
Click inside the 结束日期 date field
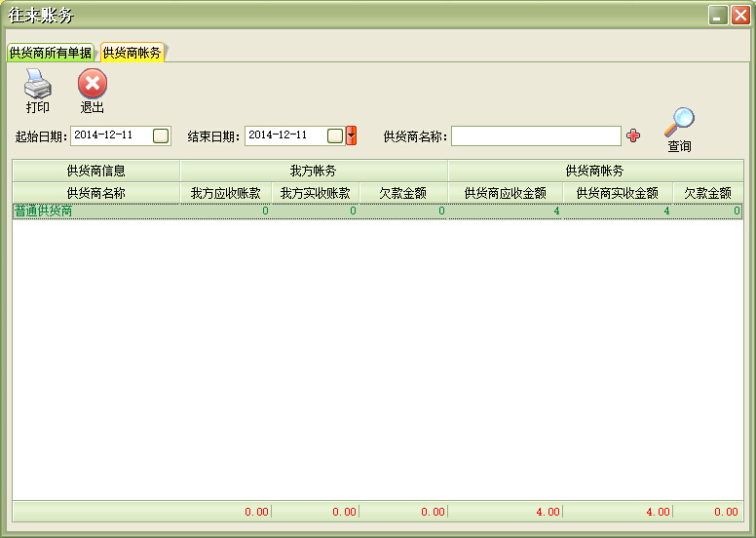tap(283, 135)
